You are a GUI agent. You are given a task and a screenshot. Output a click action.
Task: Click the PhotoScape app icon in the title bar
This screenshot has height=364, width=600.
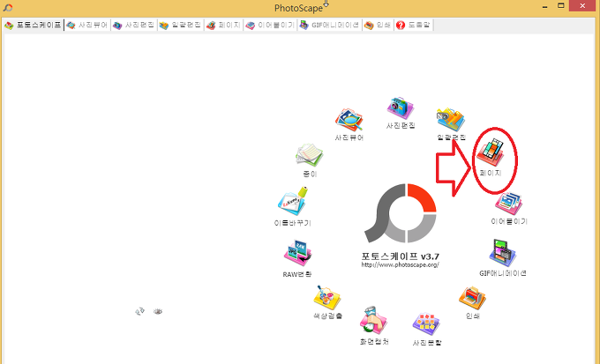point(8,7)
